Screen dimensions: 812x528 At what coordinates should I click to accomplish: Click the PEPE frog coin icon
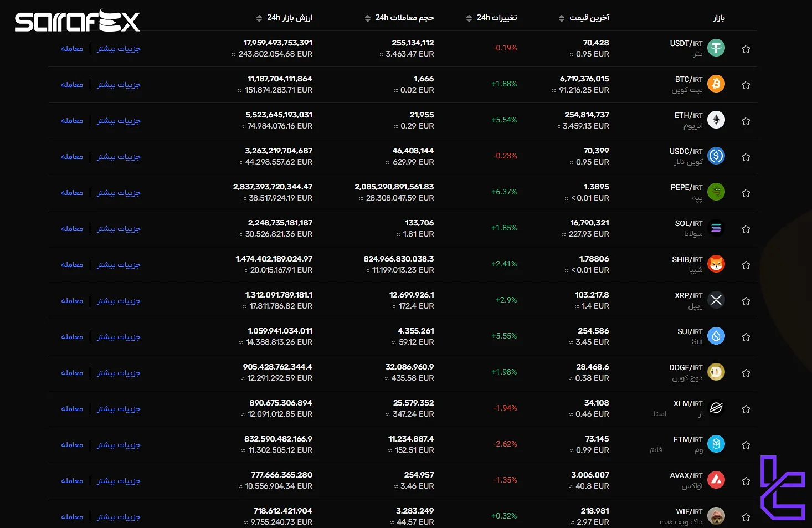[716, 192]
